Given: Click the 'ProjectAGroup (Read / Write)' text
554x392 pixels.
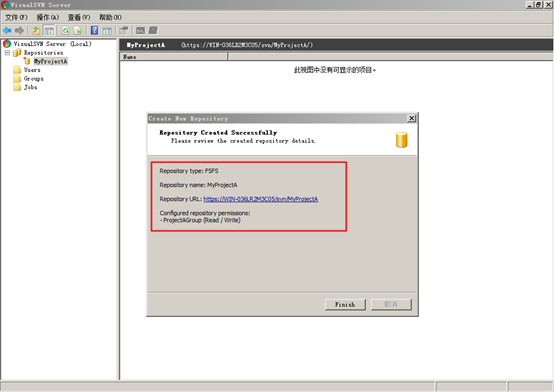Looking at the screenshot, I should coord(201,220).
